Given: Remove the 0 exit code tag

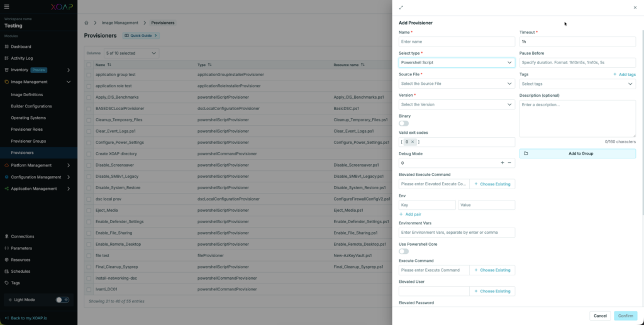Looking at the screenshot, I should click(413, 142).
